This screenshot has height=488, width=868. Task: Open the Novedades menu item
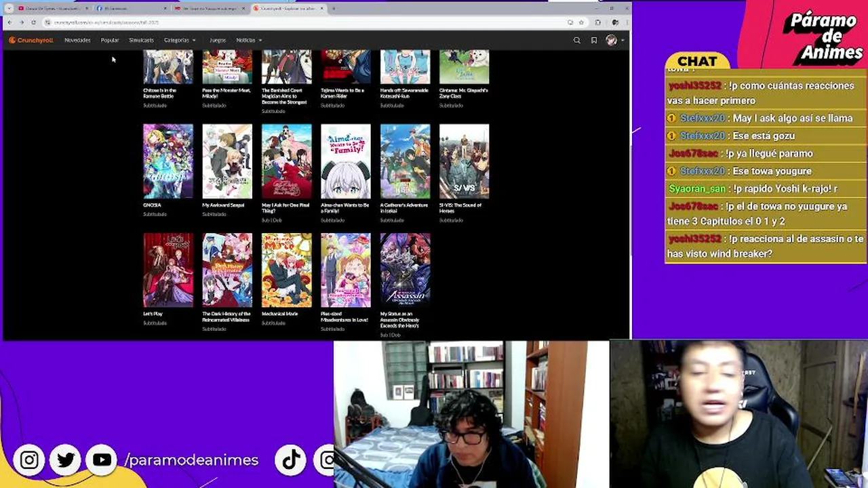(x=77, y=40)
